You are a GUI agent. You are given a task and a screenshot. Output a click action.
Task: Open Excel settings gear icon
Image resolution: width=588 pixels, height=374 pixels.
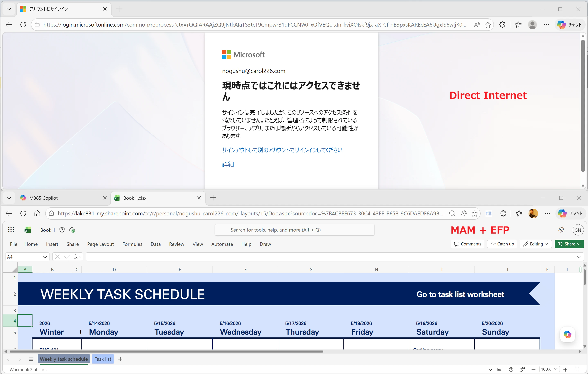click(x=561, y=230)
